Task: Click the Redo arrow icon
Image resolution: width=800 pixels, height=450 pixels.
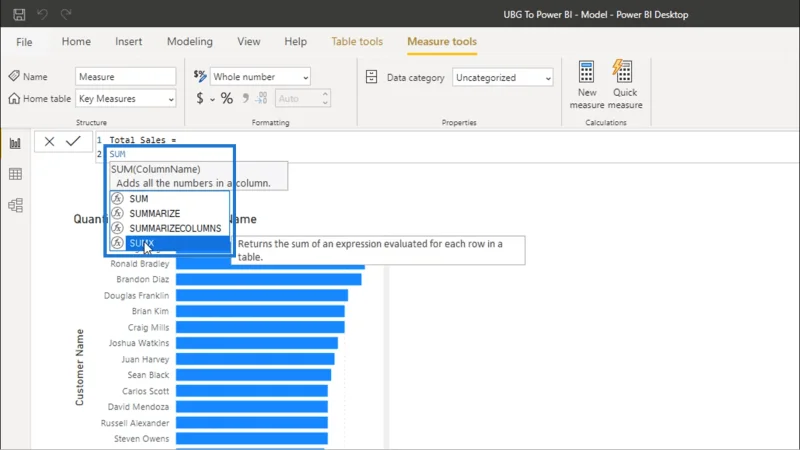Action: (x=66, y=14)
